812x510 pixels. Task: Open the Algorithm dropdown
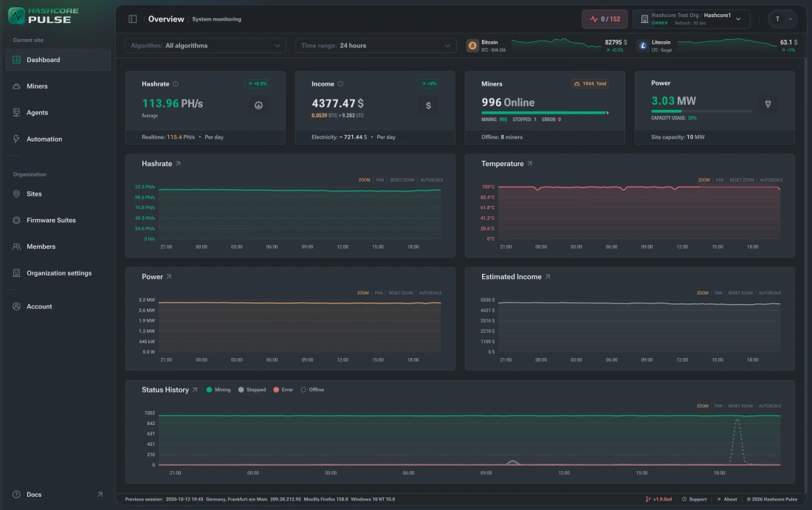(206, 46)
